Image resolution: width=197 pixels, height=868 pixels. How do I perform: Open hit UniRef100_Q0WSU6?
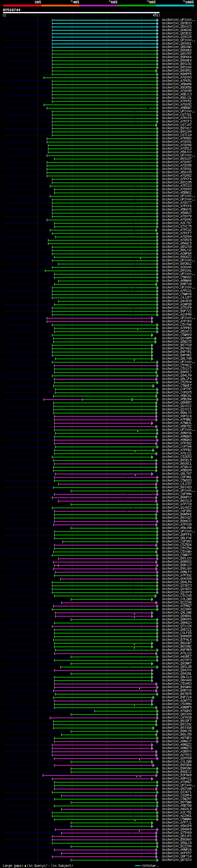(176, 30)
